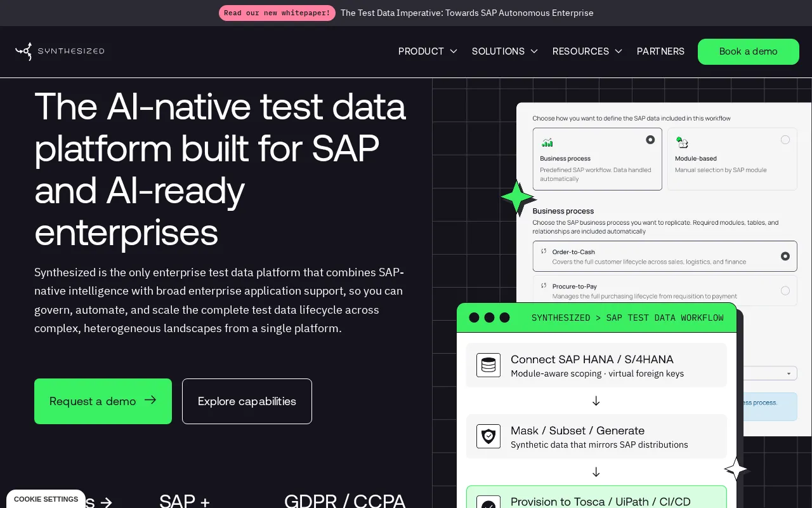The image size is (812, 508).
Task: Click the Book a demo button
Action: (749, 51)
